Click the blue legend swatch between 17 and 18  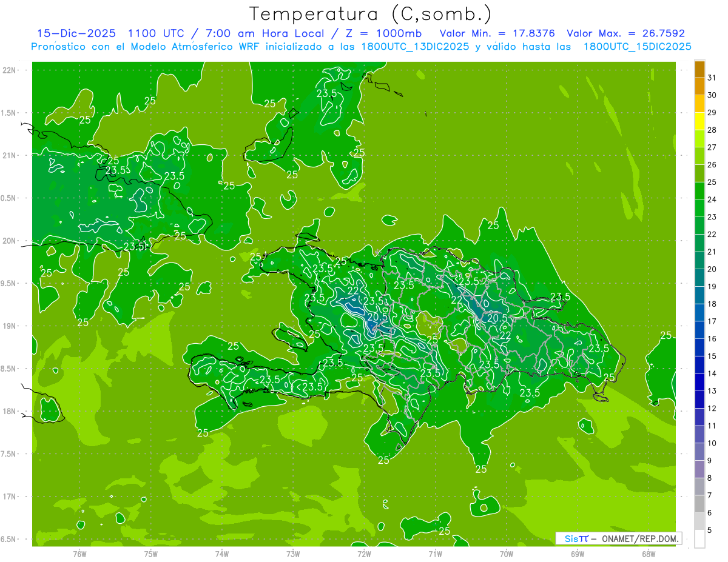pos(699,312)
